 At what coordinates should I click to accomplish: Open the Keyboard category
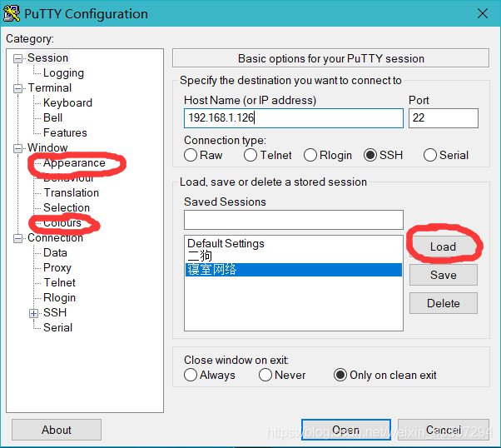coord(67,103)
